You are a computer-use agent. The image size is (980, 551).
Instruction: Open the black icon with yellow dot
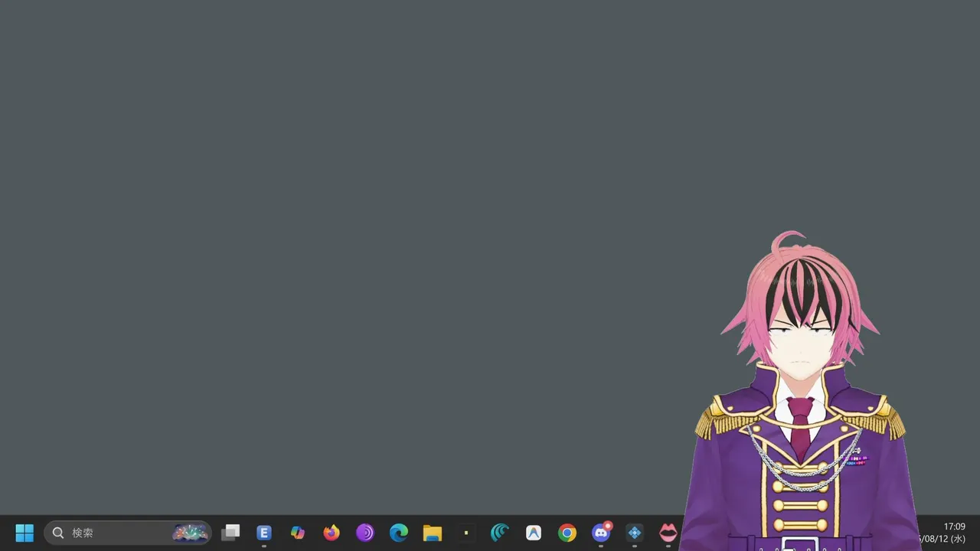click(466, 533)
